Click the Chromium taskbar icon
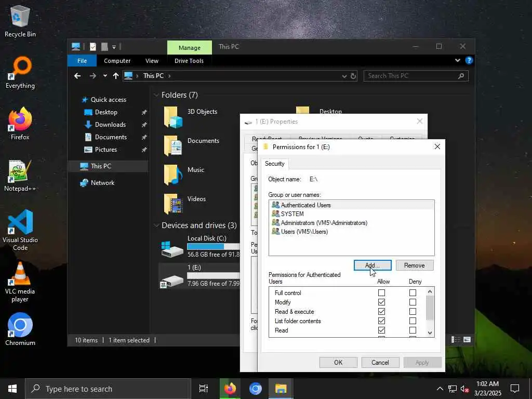This screenshot has width=532, height=399. [256, 389]
